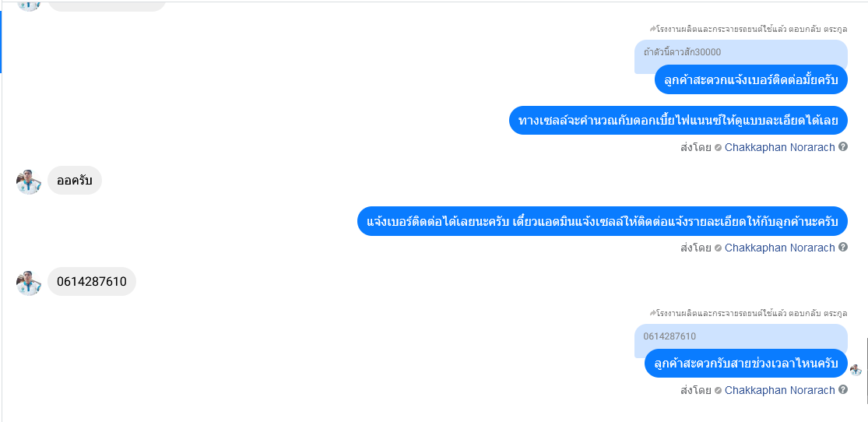Click the help icon beside the last Chakkaphan Norarach
This screenshot has width=868, height=422.
pyautogui.click(x=843, y=389)
